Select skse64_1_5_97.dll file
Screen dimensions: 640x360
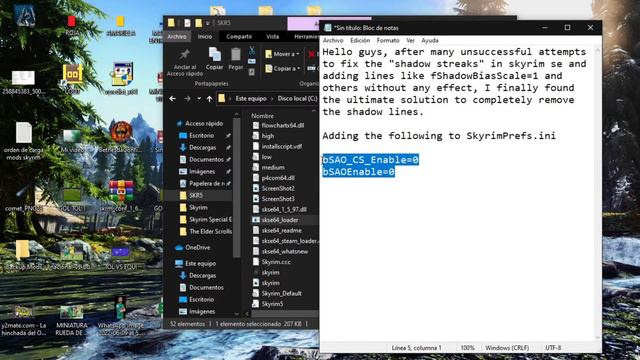click(284, 209)
